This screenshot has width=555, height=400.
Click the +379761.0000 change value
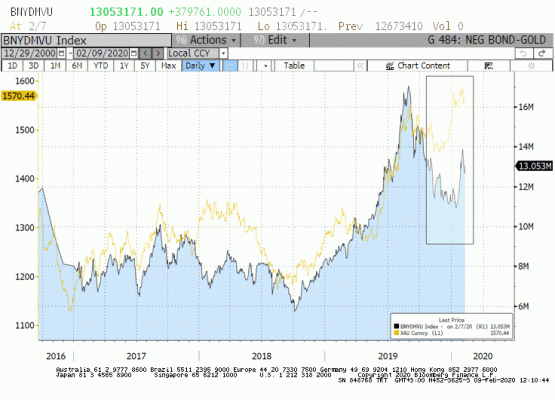[x=205, y=12]
